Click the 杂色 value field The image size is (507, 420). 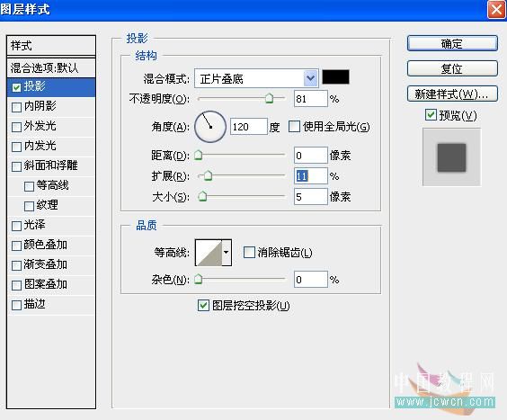(311, 280)
